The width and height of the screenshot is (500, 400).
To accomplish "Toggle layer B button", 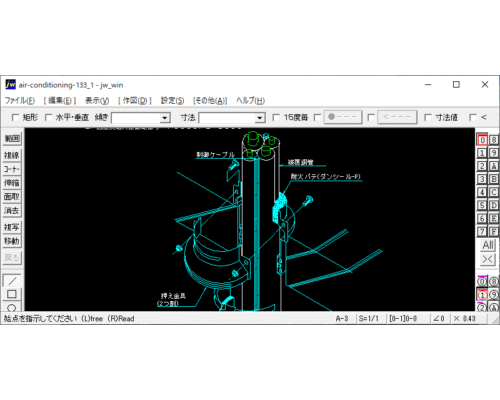I will pyautogui.click(x=494, y=179).
